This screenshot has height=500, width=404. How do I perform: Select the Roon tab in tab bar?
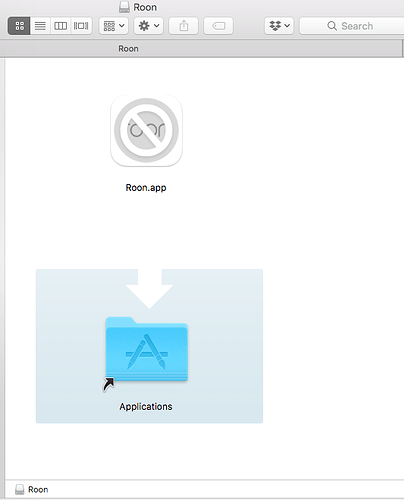click(201, 49)
